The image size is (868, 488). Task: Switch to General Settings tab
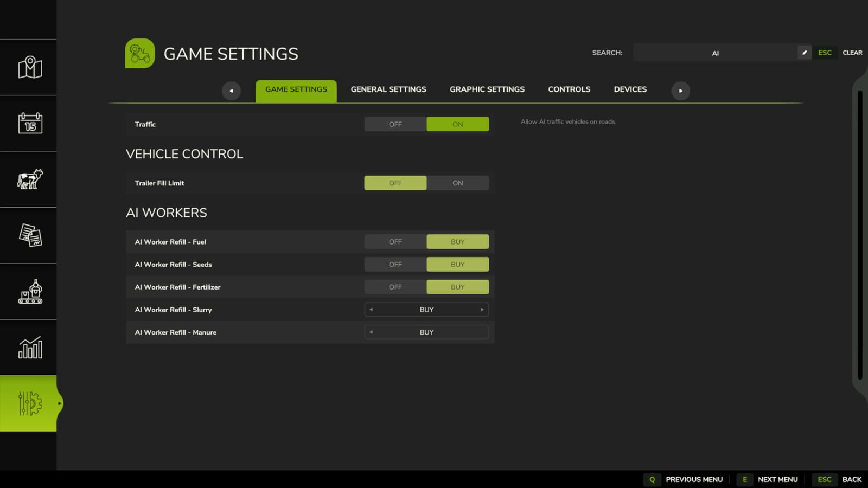(x=388, y=89)
